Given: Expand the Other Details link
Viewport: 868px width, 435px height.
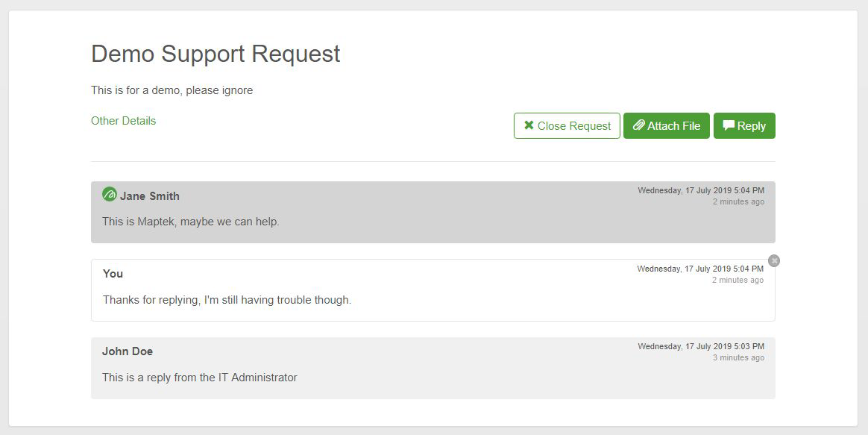Looking at the screenshot, I should tap(123, 121).
